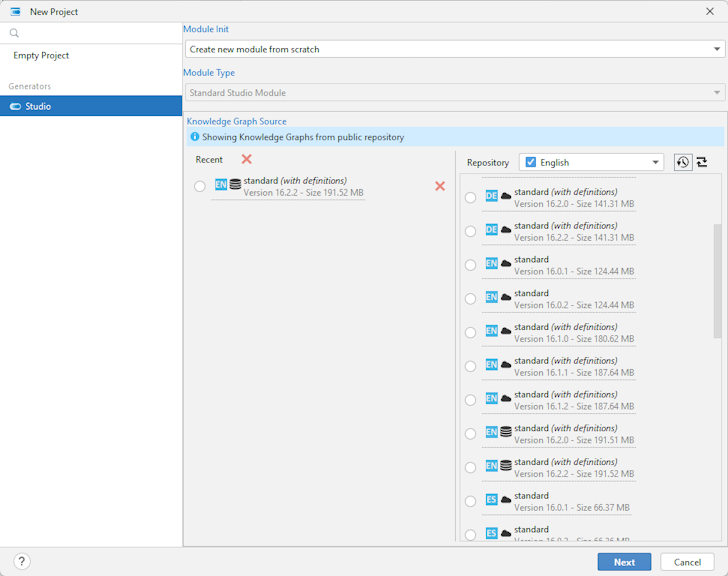This screenshot has width=728, height=576.
Task: Click the blue info icon in banner
Action: click(x=195, y=137)
